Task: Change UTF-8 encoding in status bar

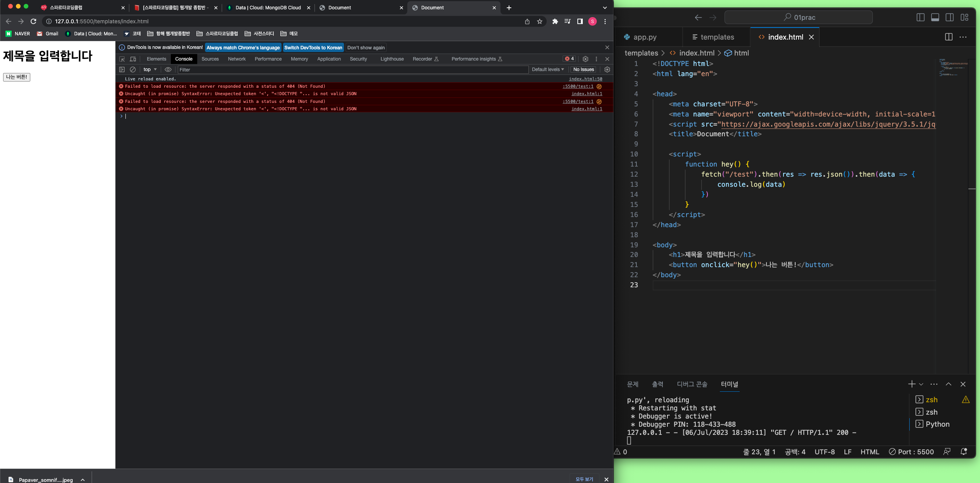Action: [x=825, y=452]
